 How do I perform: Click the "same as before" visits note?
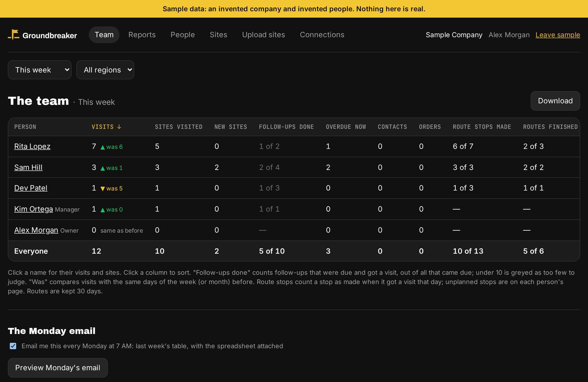pyautogui.click(x=122, y=230)
